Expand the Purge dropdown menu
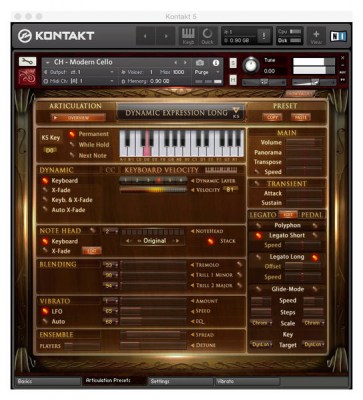363x400 pixels. [x=207, y=72]
